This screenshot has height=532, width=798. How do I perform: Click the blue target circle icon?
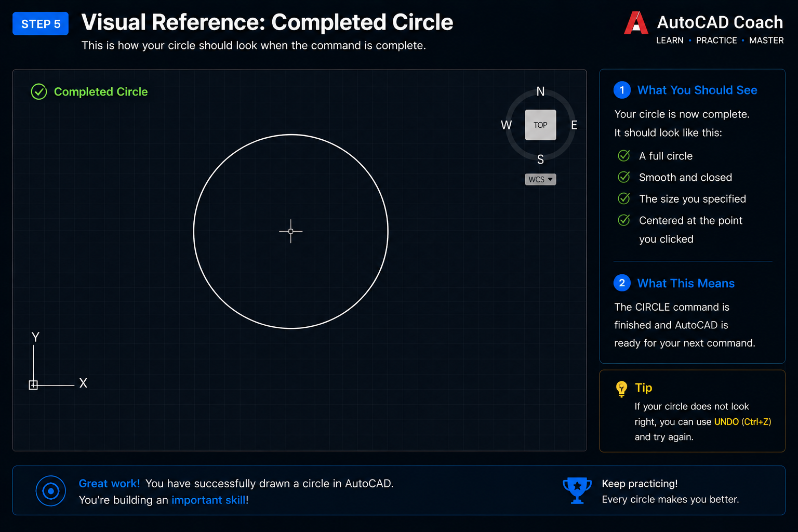pos(51,491)
